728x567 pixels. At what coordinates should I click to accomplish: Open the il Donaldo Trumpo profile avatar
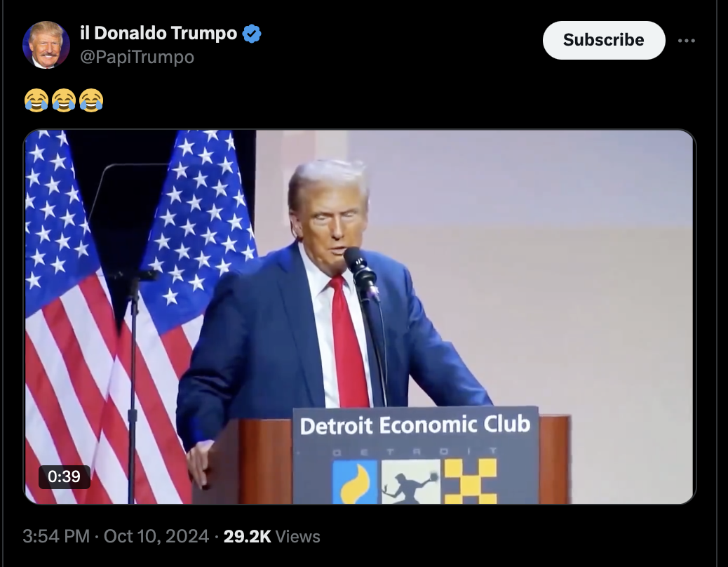(46, 45)
